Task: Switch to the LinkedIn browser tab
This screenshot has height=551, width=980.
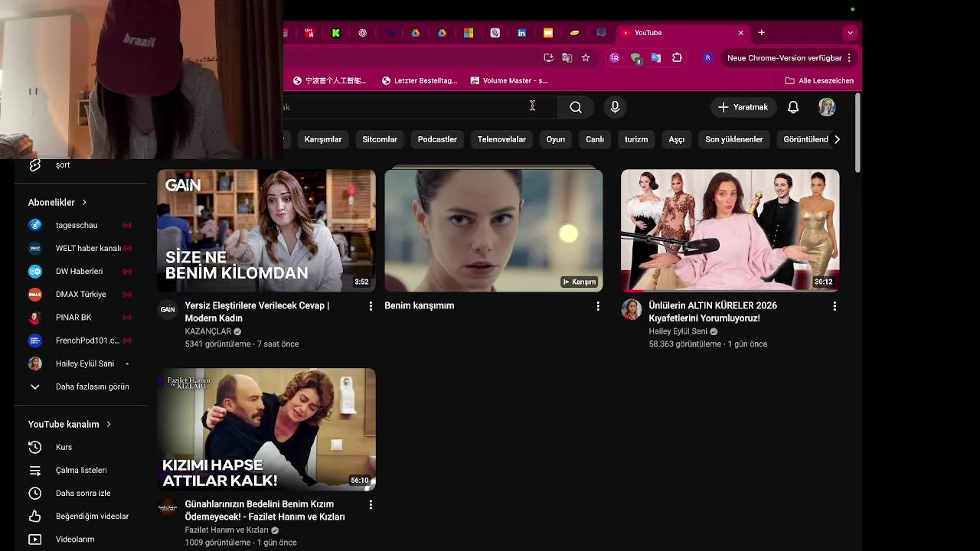Action: coord(521,33)
